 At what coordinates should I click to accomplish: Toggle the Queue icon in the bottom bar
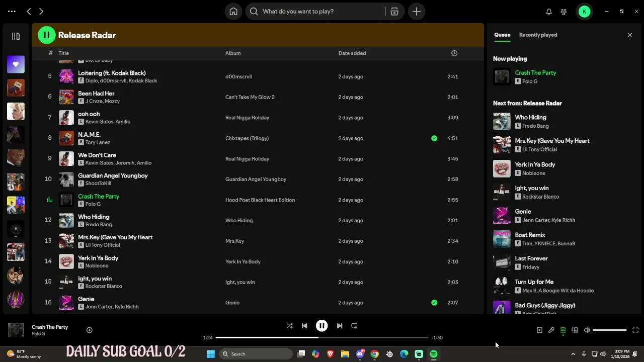click(563, 330)
